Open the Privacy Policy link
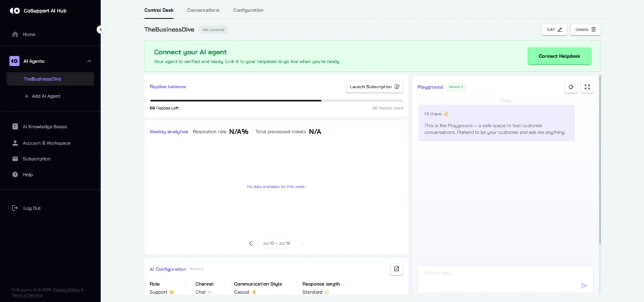644x302 pixels. coord(66,289)
